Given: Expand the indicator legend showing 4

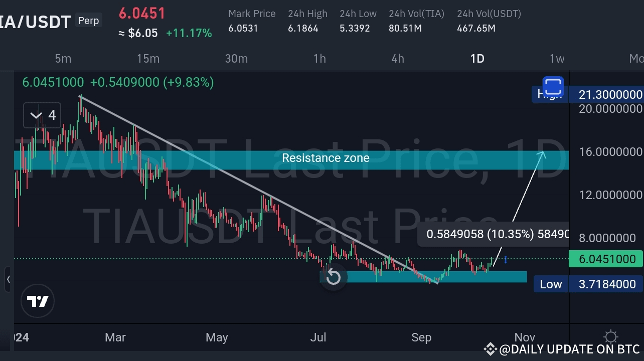Looking at the screenshot, I should coord(42,115).
